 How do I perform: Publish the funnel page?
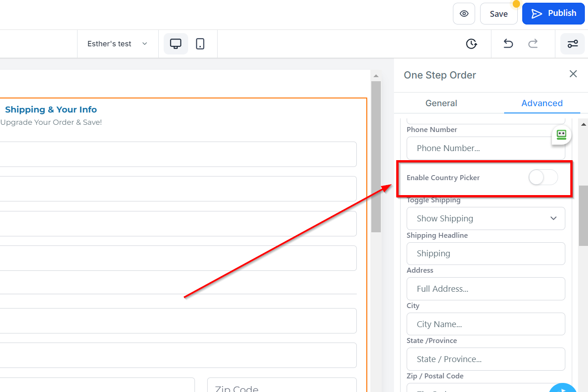tap(553, 13)
